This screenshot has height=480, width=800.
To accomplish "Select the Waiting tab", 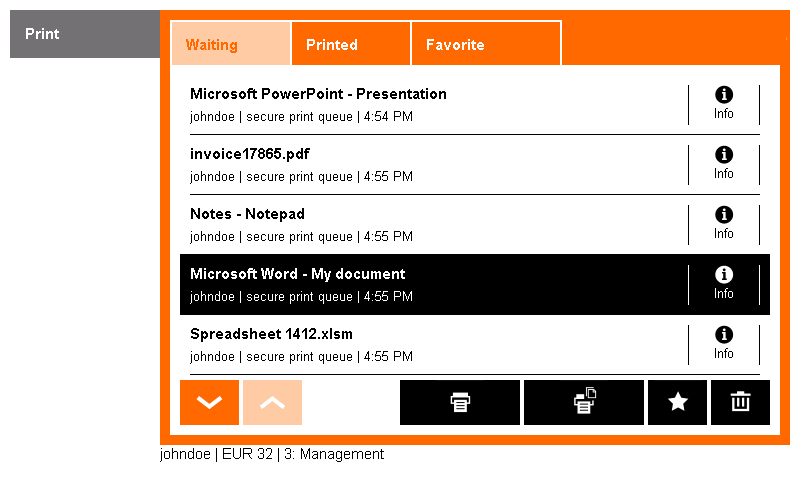I will coord(231,44).
